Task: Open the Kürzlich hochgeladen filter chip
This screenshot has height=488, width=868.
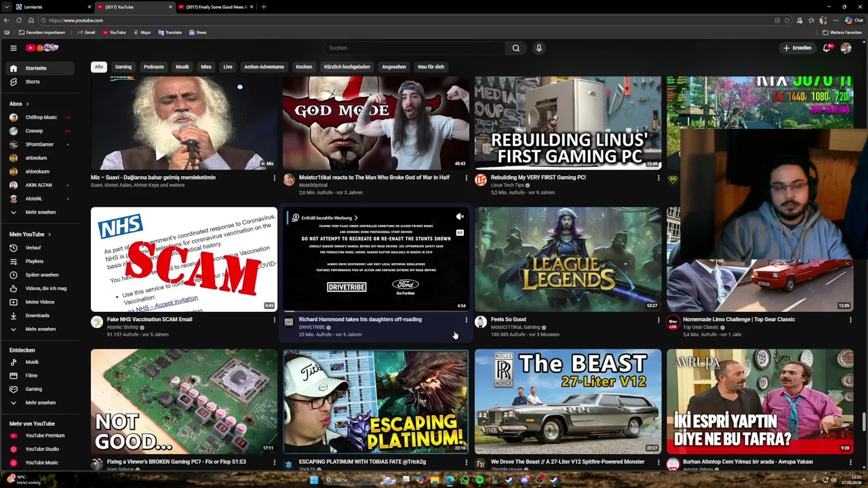Action: click(347, 67)
